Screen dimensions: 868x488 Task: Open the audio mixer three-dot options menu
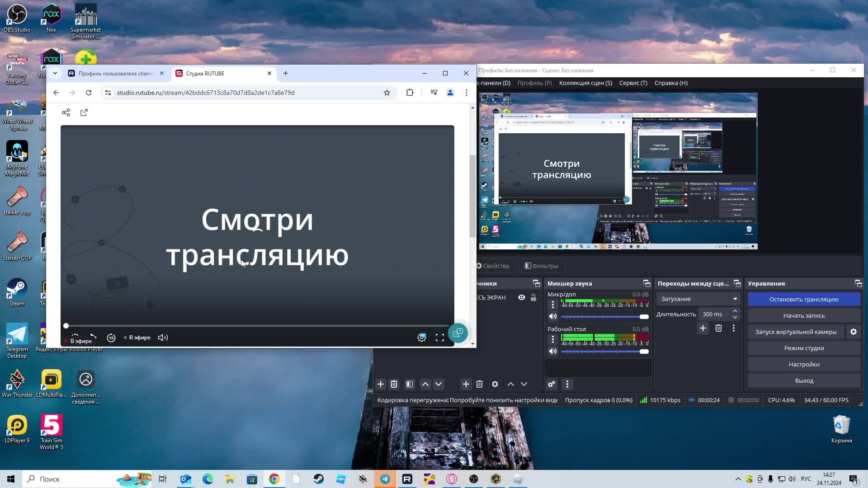click(x=567, y=384)
